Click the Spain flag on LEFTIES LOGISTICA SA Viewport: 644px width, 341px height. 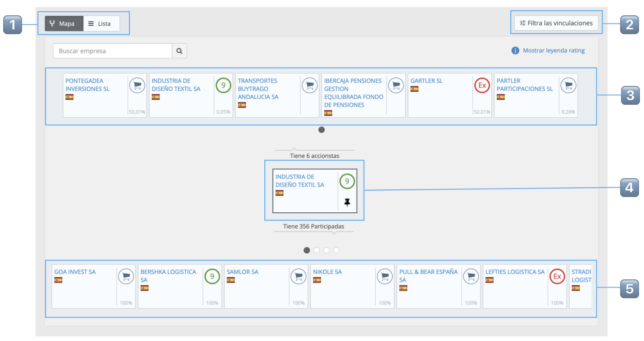(x=490, y=280)
